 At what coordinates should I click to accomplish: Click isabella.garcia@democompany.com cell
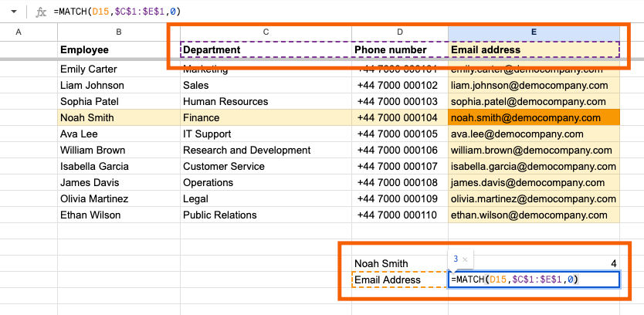click(x=534, y=166)
